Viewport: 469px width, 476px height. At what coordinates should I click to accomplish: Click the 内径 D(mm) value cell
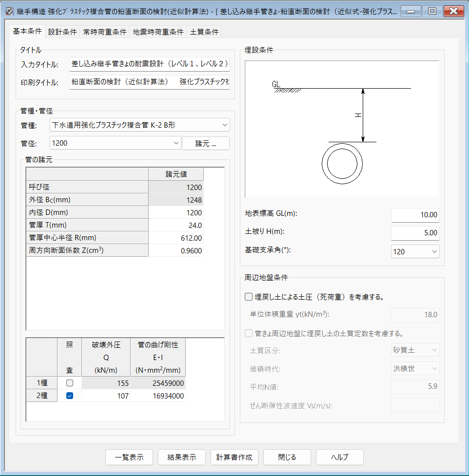[x=176, y=213]
